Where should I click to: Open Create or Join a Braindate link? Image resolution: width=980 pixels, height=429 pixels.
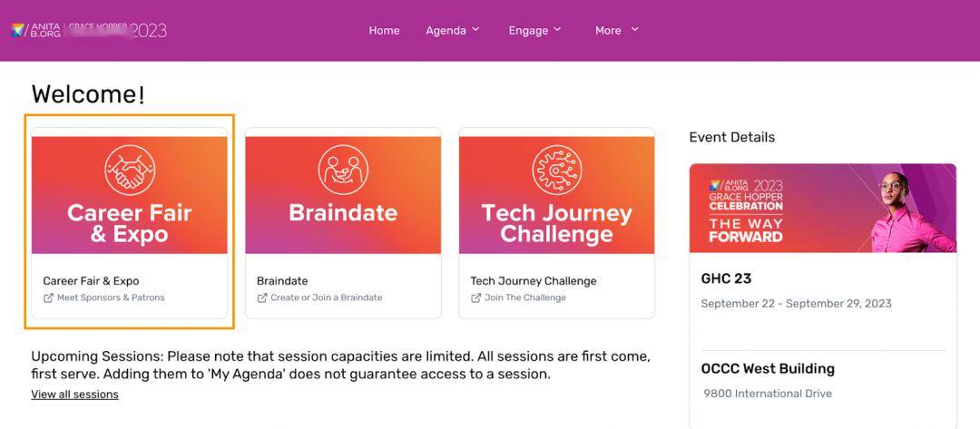[327, 297]
